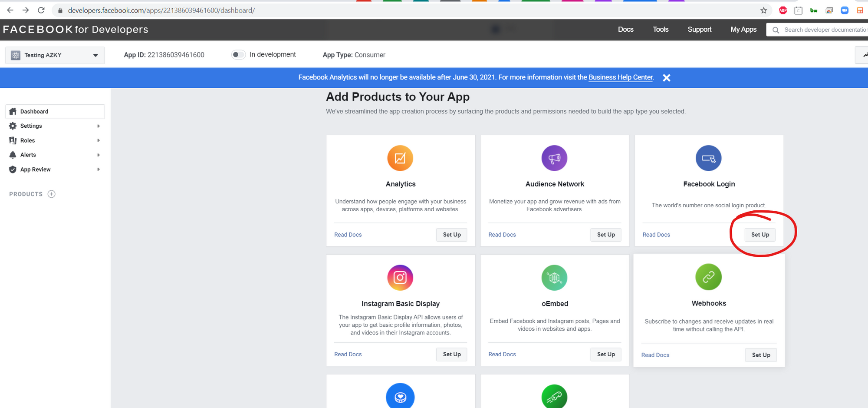Add a product with the plus icon
The width and height of the screenshot is (868, 408).
[52, 194]
